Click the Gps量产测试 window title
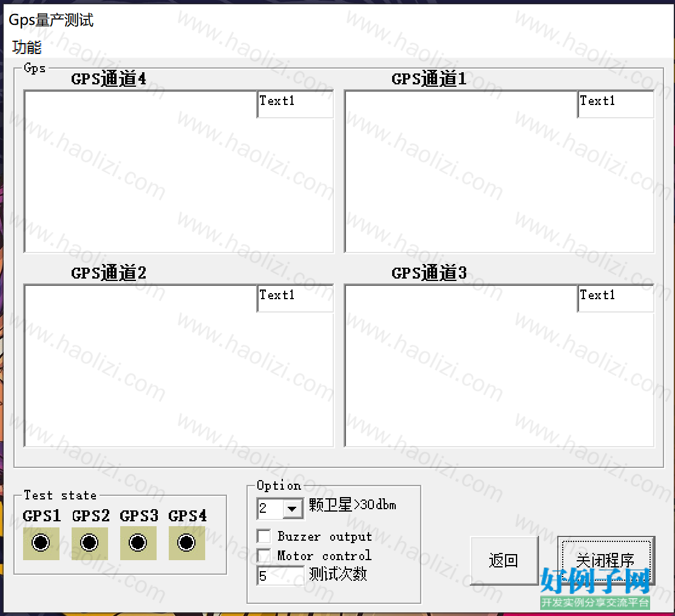The height and width of the screenshot is (616, 675). pos(51,20)
